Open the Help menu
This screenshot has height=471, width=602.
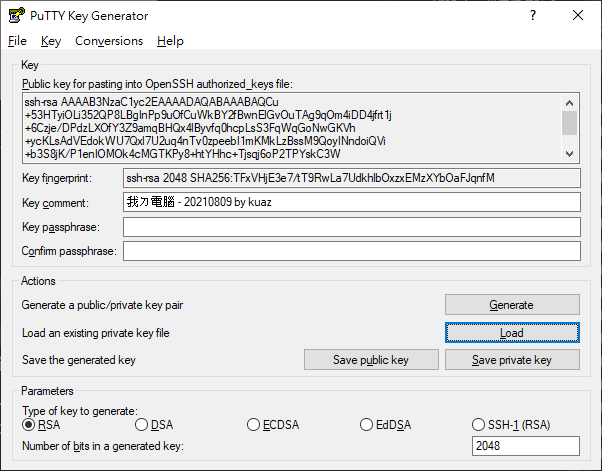click(x=170, y=41)
